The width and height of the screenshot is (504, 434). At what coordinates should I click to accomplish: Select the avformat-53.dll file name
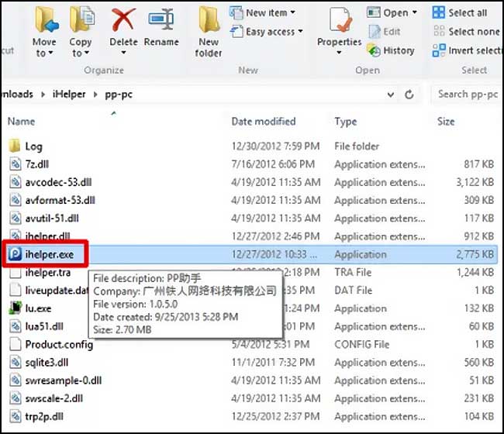click(x=60, y=200)
